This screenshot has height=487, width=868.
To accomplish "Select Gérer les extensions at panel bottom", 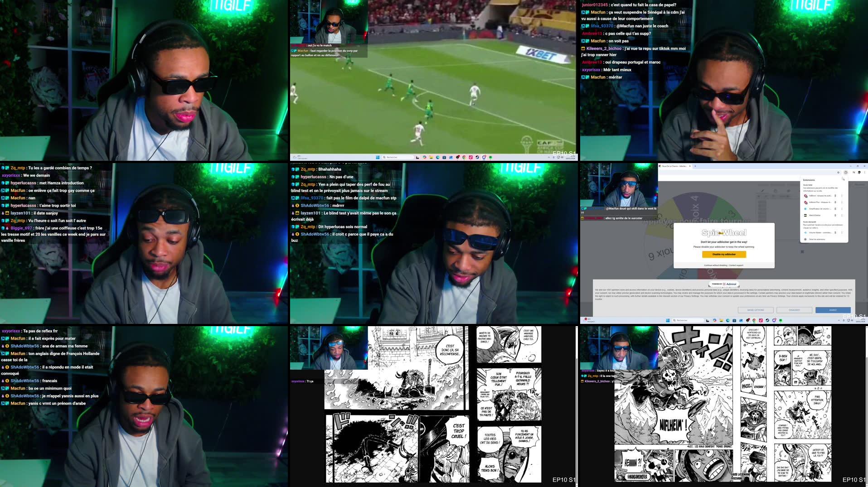I will pos(817,239).
